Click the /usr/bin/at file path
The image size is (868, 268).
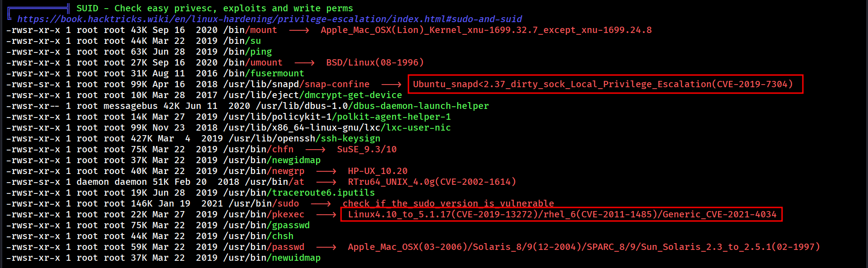(275, 182)
